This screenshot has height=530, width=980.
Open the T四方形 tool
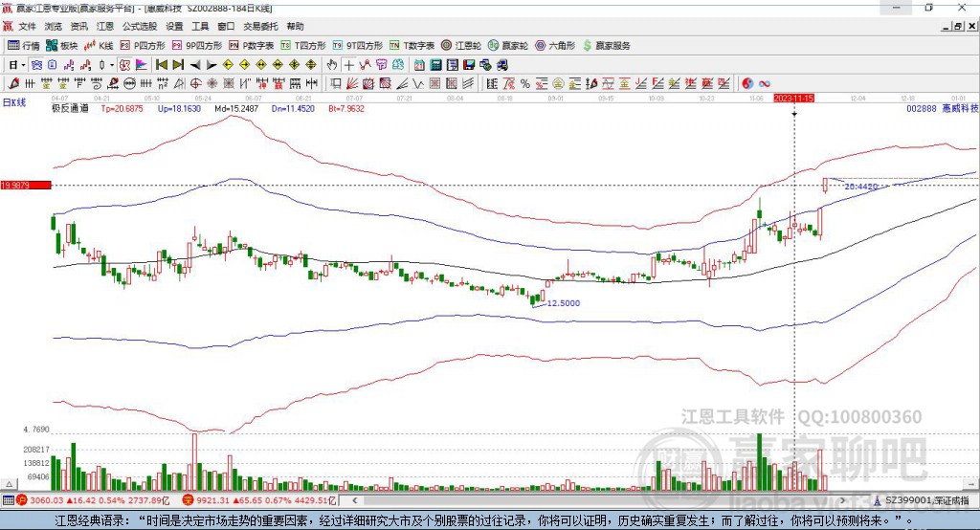(303, 46)
